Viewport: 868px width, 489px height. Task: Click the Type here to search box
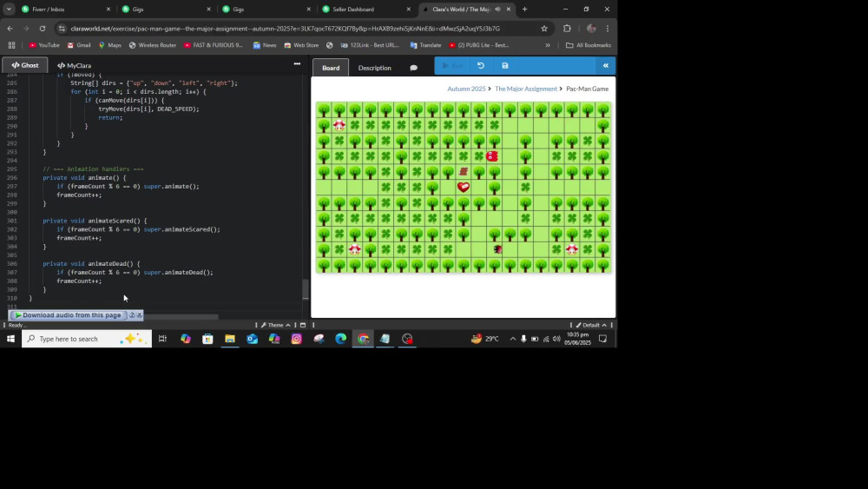point(86,339)
